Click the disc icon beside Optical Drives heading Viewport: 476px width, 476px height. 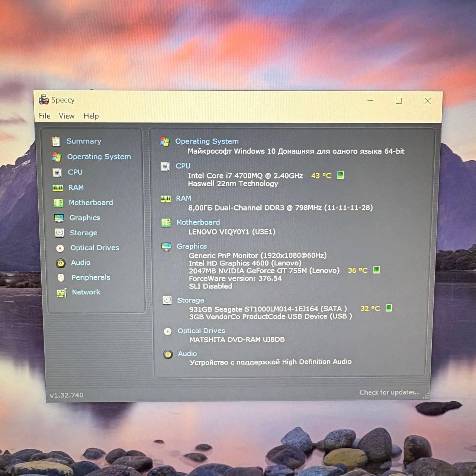[x=168, y=331]
